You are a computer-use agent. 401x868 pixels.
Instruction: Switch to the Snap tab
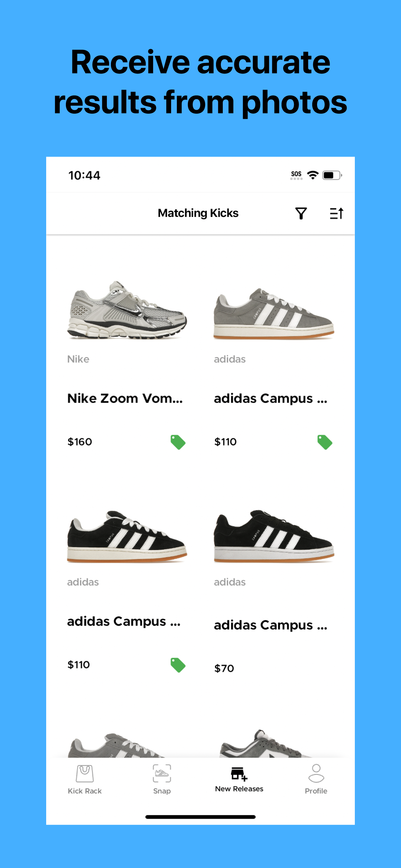point(162,780)
